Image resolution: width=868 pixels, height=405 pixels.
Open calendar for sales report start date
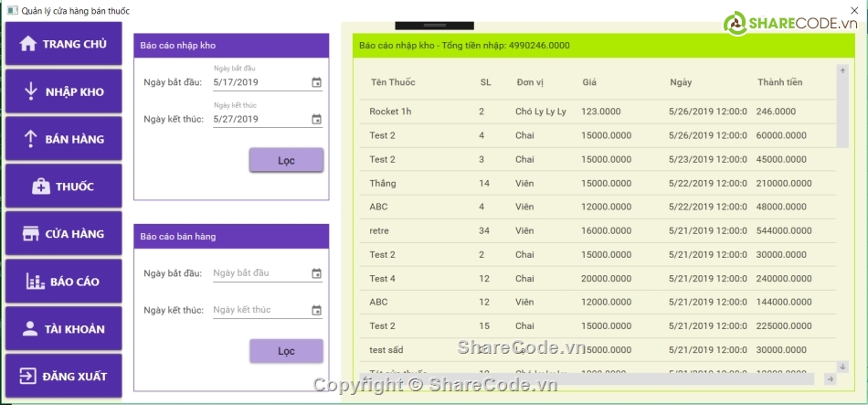316,273
